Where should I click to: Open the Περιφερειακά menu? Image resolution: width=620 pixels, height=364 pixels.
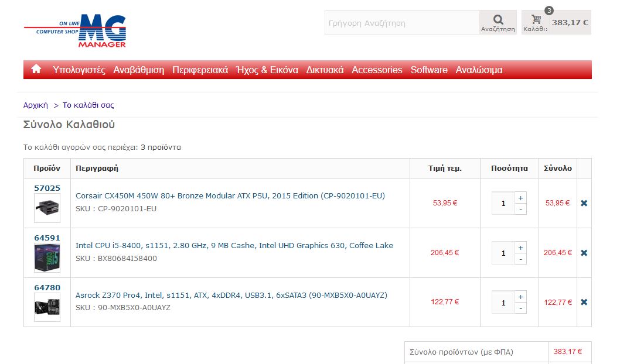(x=200, y=70)
